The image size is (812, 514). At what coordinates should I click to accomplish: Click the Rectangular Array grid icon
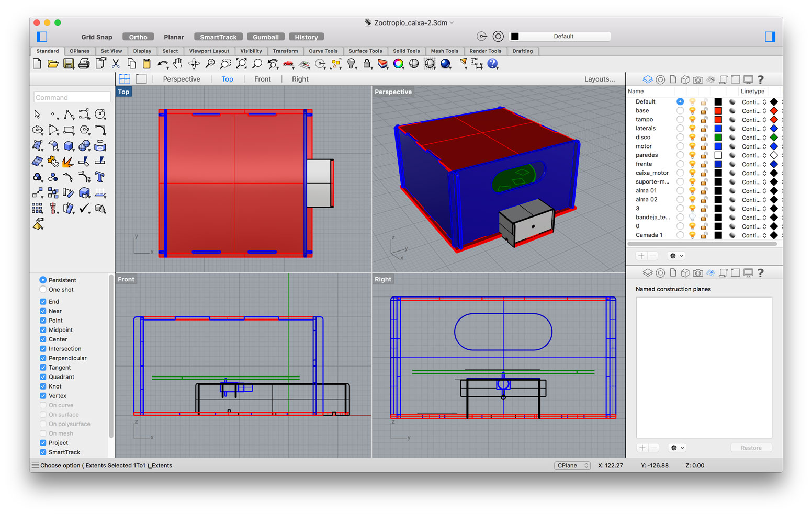tap(37, 209)
